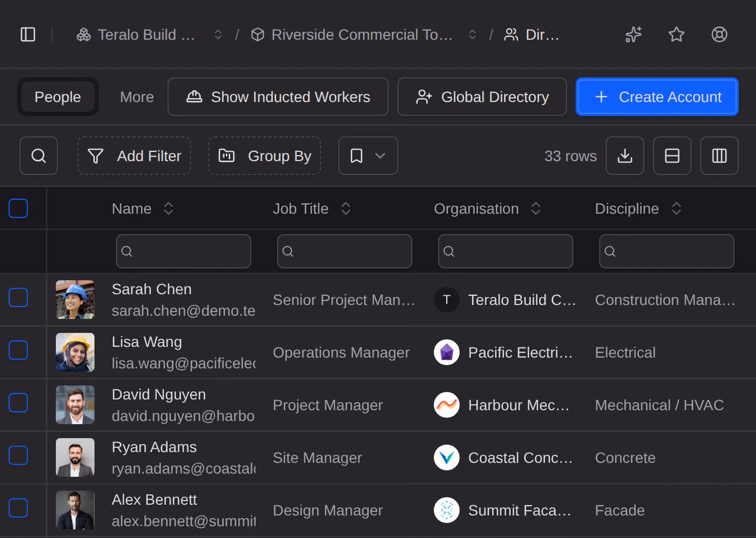Select Lisa Wang's row checkbox
756x538 pixels.
pyautogui.click(x=18, y=350)
